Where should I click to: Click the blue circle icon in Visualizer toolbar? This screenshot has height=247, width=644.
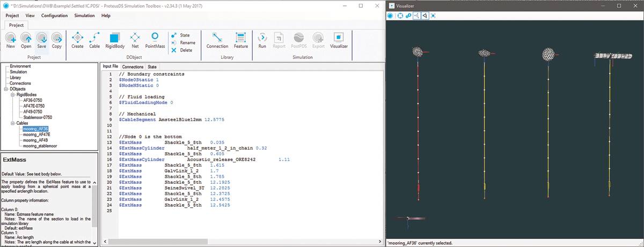(x=390, y=16)
